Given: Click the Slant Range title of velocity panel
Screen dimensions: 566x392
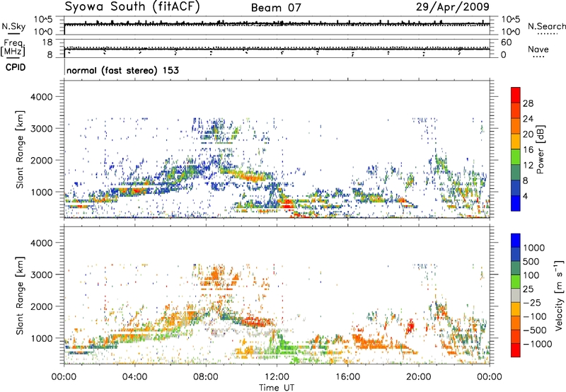Looking at the screenshot, I should pyautogui.click(x=20, y=296).
